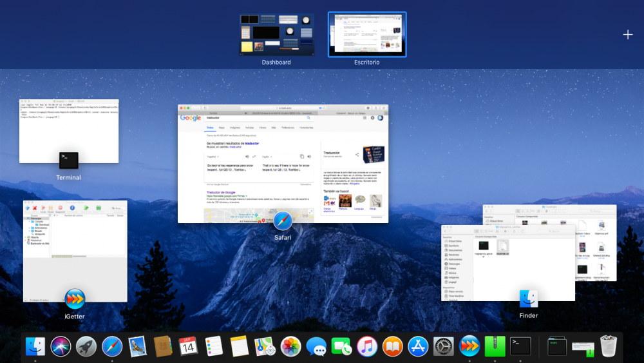The image size is (644, 363).
Task: Click the Safari compass icon in Dock
Action: (x=111, y=346)
